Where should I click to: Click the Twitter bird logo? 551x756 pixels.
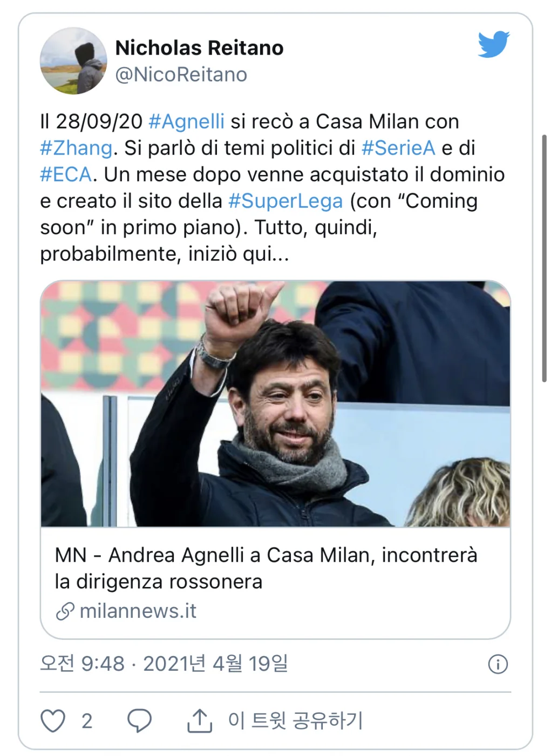pyautogui.click(x=493, y=44)
